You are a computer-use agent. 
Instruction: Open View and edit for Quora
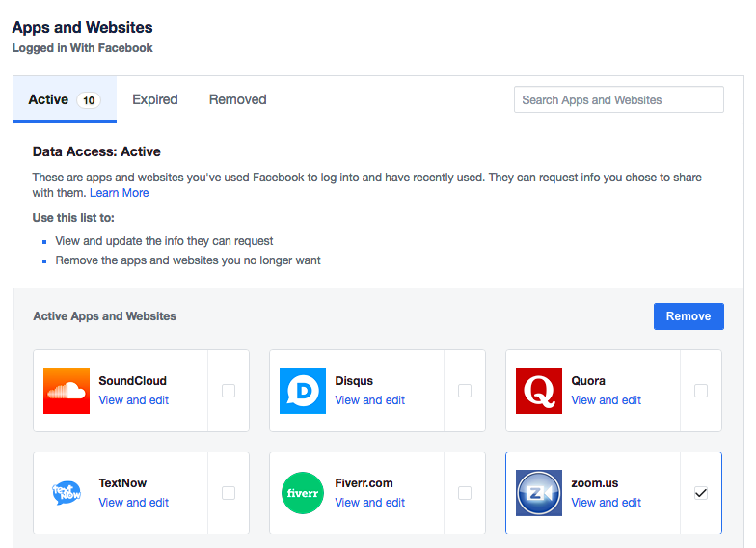pos(607,400)
